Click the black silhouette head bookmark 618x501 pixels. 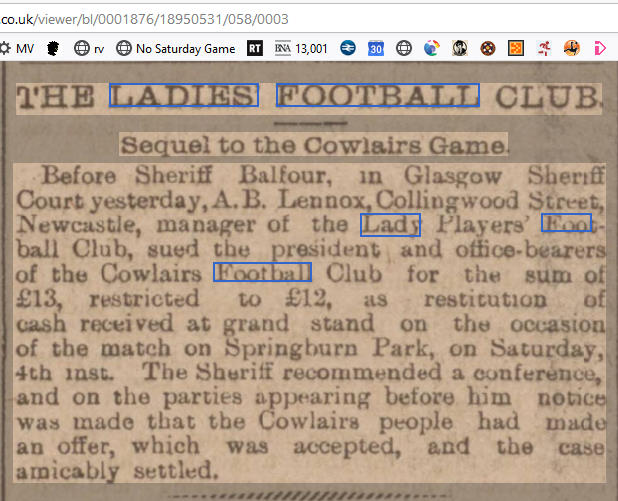(x=53, y=48)
